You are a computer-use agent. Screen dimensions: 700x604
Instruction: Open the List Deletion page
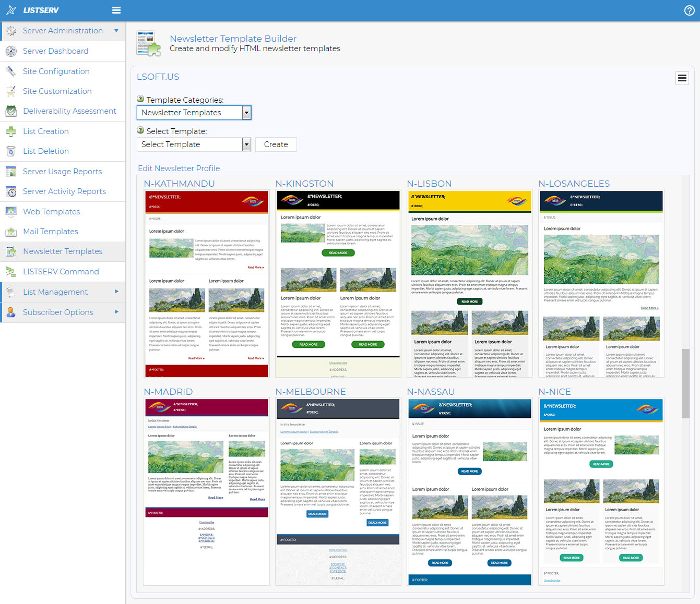46,151
